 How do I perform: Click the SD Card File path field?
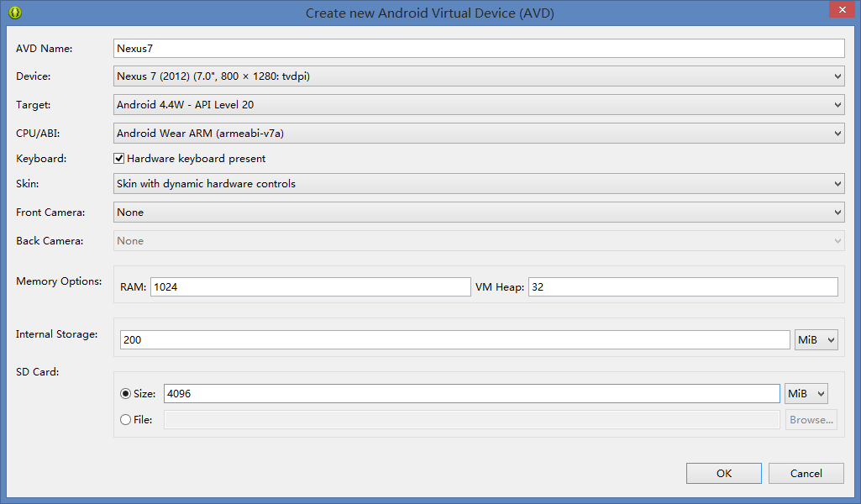click(472, 419)
